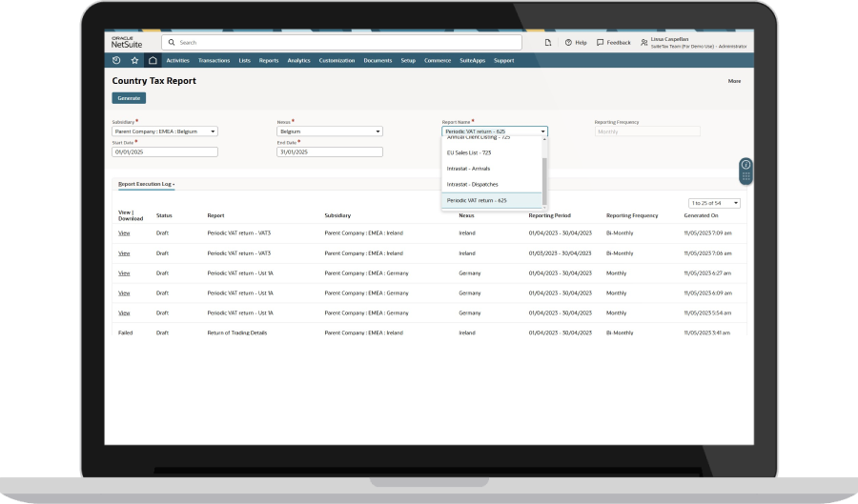Open Feedback speech bubble icon
Screen dimensions: 858x504
[600, 43]
